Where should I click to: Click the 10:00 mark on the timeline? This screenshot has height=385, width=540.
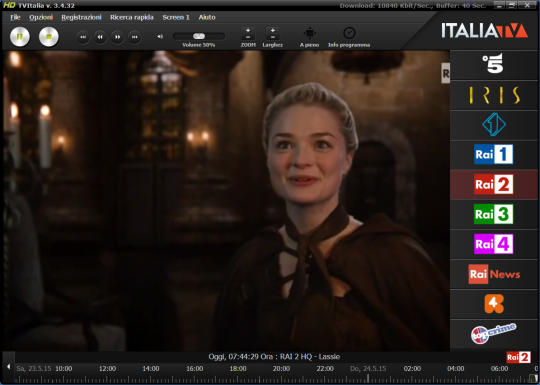64,368
